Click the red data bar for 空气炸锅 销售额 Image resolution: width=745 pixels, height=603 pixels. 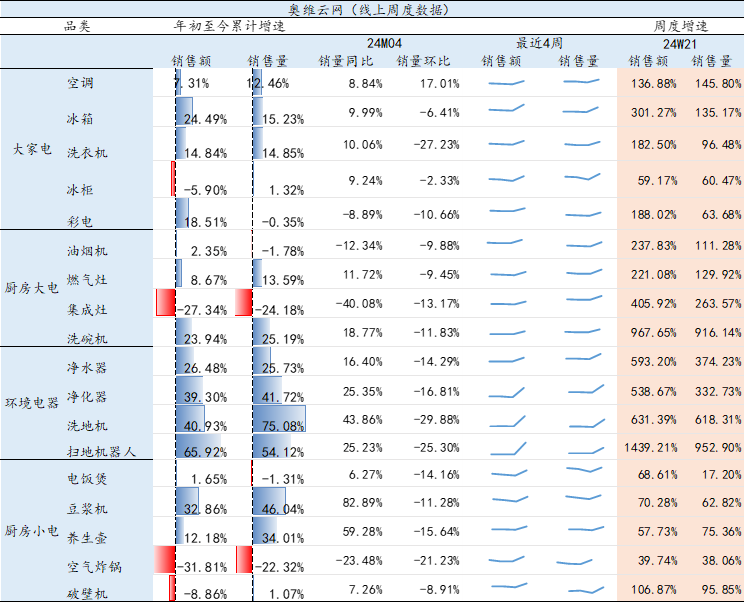coord(165,560)
